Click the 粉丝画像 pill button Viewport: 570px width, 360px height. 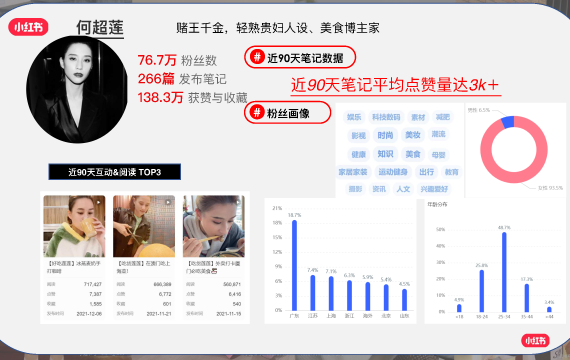[x=288, y=112]
